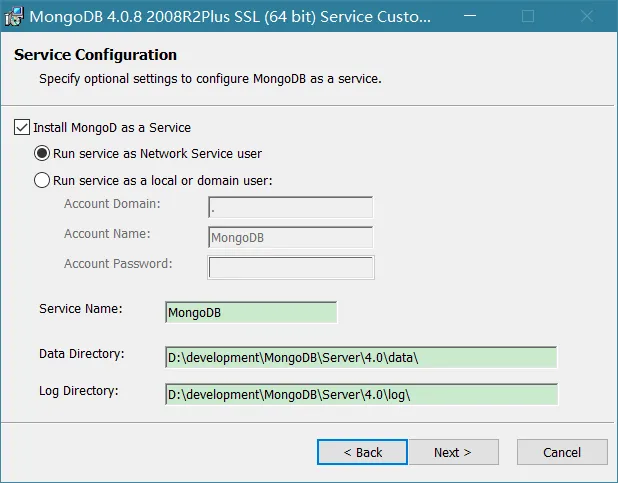Click the Log Directory path field
The width and height of the screenshot is (618, 483).
click(360, 394)
